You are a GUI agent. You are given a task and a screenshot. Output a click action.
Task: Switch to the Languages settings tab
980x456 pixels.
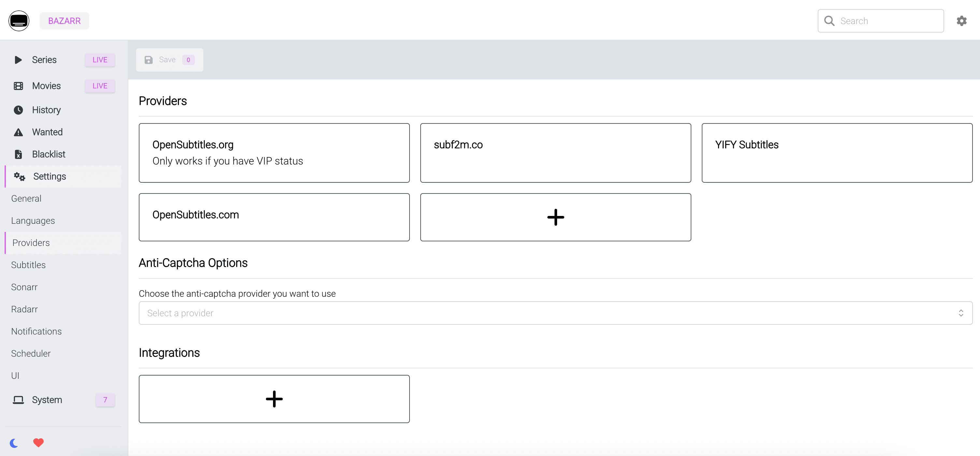pos(33,221)
